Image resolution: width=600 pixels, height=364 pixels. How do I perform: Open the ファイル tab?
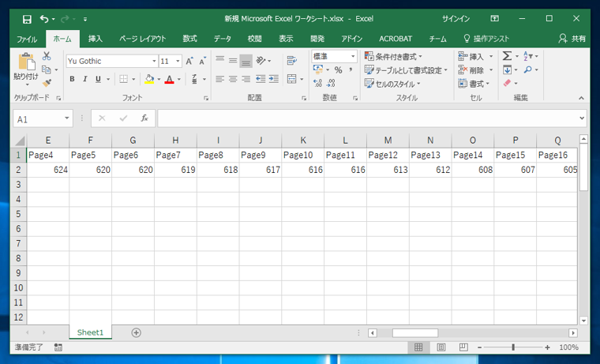point(27,39)
